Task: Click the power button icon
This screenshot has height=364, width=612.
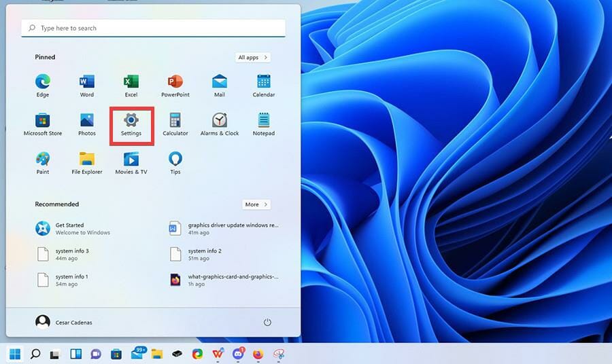Action: pos(267,323)
